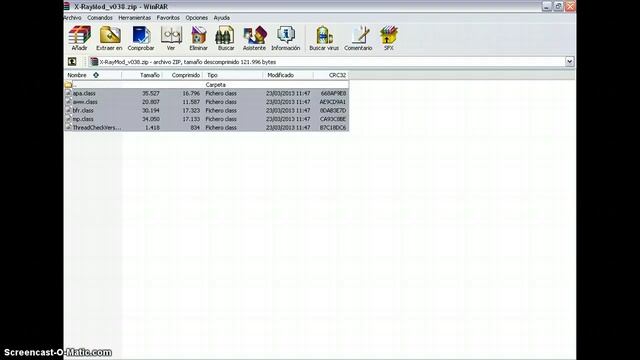This screenshot has height=360, width=640.
Task: Click size value 30.194
Action: (151, 111)
